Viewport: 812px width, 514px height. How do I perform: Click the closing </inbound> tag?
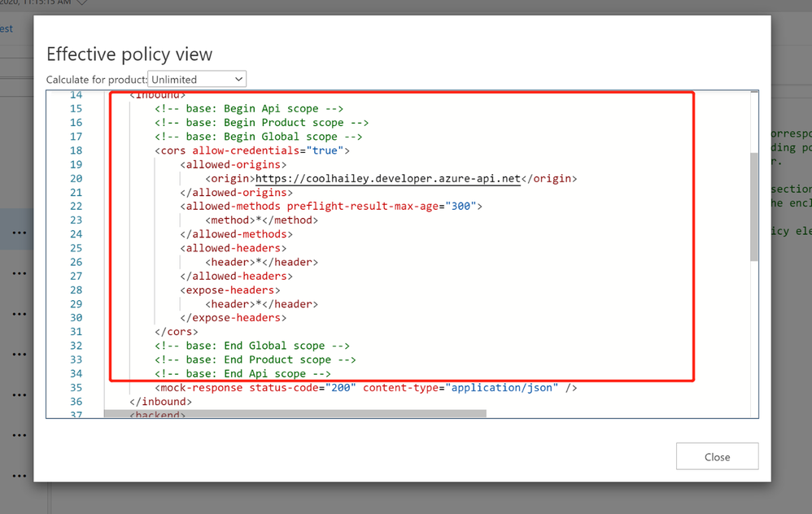click(x=159, y=401)
